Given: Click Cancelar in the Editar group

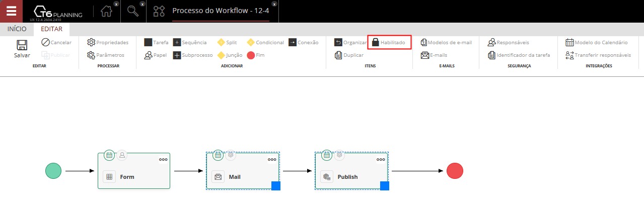Looking at the screenshot, I should click(56, 43).
